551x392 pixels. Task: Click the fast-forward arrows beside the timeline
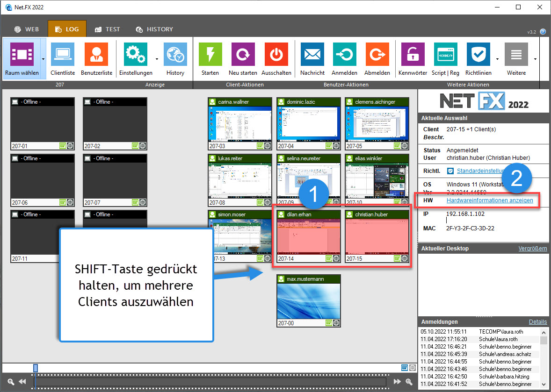[x=397, y=381]
